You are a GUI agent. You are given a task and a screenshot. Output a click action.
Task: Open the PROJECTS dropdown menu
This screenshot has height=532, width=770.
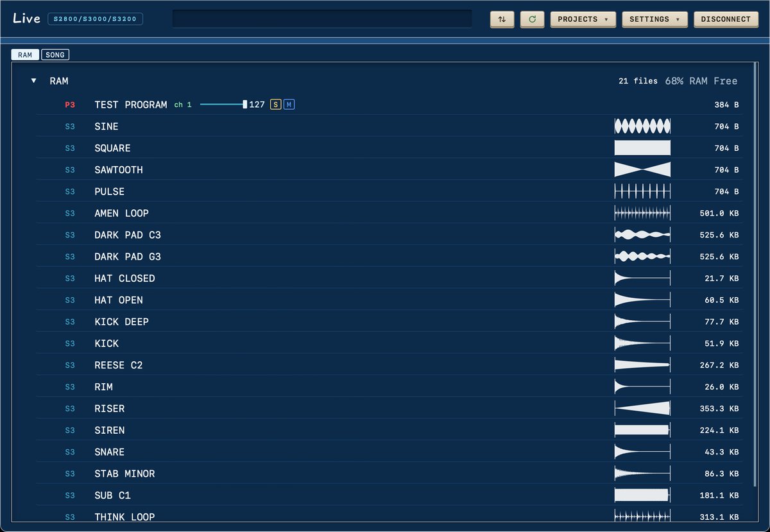tap(583, 19)
